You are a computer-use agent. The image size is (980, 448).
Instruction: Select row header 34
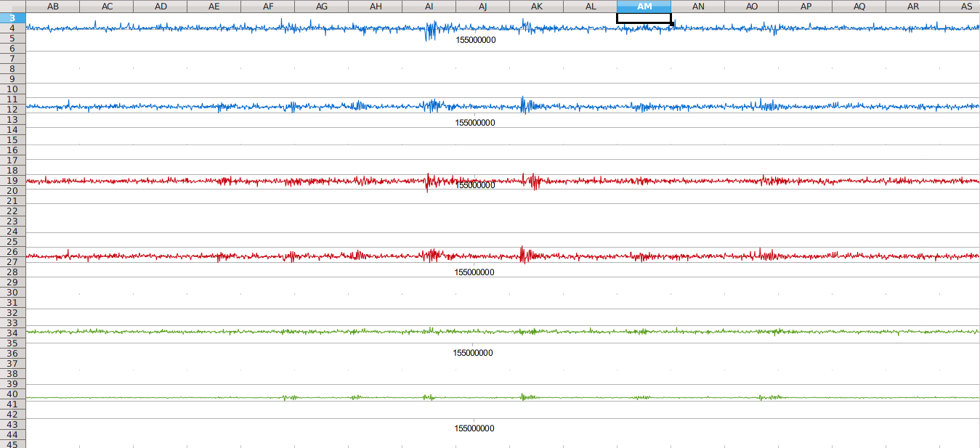point(12,333)
